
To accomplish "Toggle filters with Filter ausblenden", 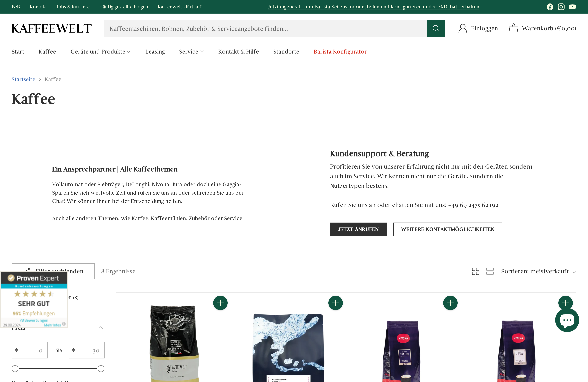I will point(53,271).
